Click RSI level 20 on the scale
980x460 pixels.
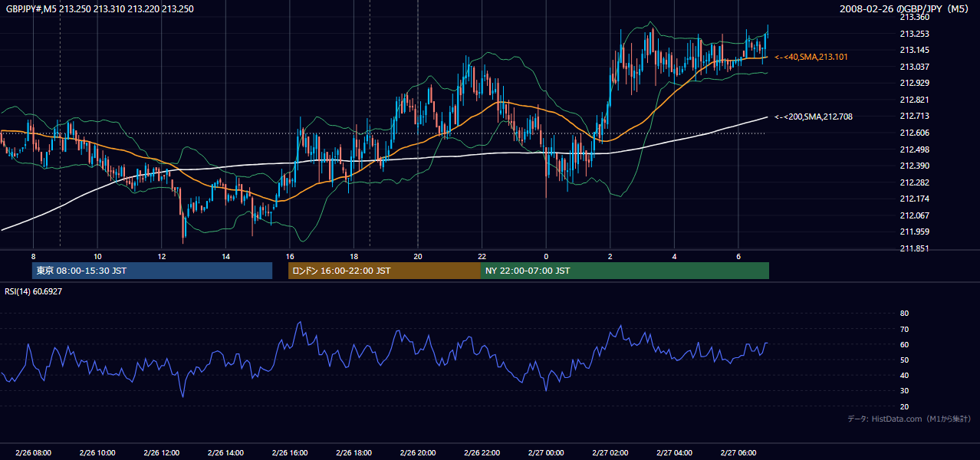pos(904,406)
